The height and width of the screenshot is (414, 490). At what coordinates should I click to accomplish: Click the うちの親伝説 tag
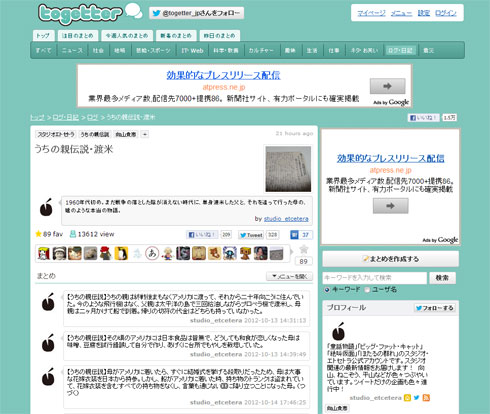(x=95, y=134)
